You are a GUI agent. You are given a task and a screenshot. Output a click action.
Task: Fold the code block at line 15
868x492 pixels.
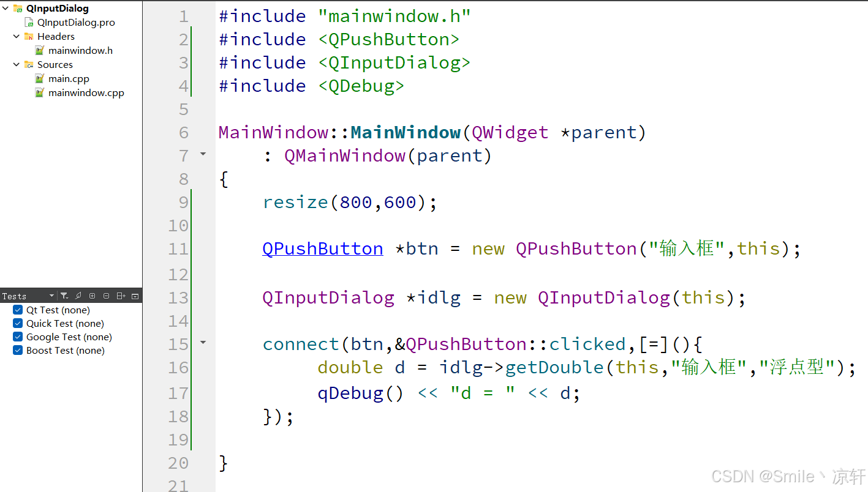tap(203, 343)
